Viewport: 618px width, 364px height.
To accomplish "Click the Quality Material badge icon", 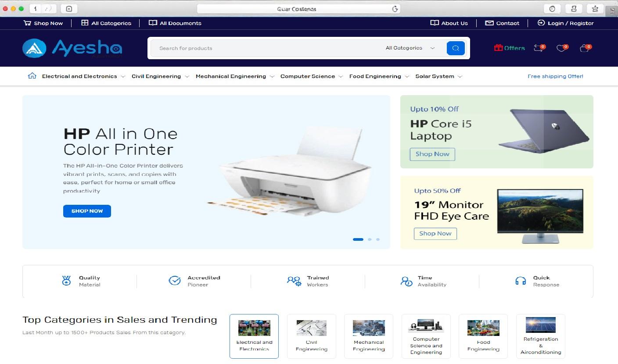I will tap(66, 280).
